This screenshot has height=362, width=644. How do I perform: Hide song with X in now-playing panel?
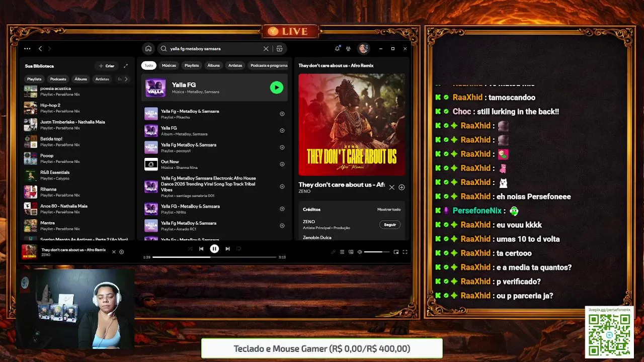tap(391, 187)
